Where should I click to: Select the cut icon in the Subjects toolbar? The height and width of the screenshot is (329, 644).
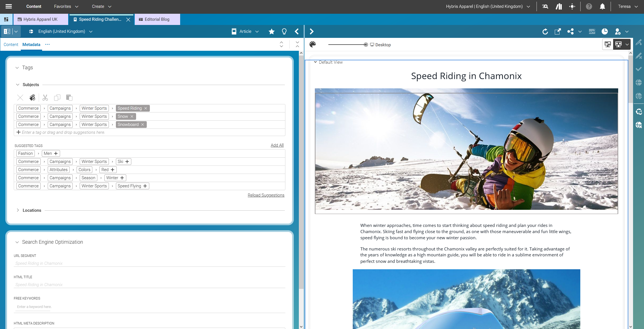pos(45,98)
